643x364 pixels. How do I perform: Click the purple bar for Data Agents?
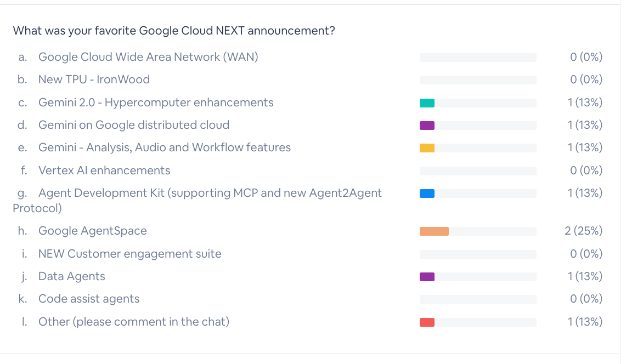click(x=427, y=277)
